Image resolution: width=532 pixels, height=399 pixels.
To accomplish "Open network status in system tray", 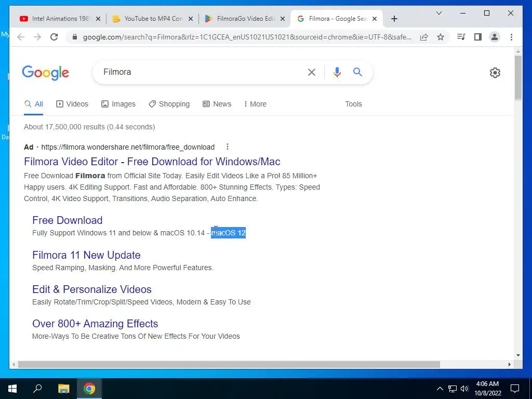I will [x=453, y=389].
